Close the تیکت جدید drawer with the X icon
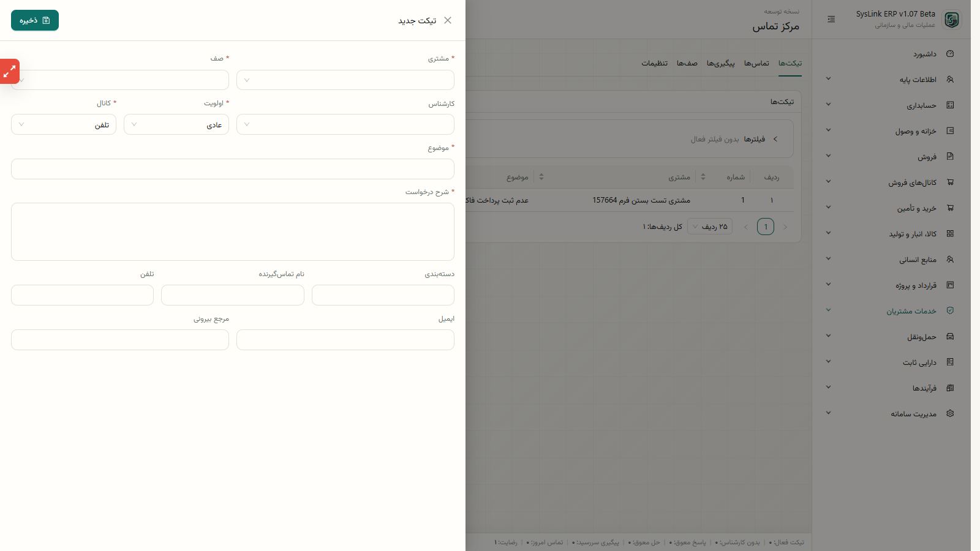The width and height of the screenshot is (980, 551). tap(448, 20)
